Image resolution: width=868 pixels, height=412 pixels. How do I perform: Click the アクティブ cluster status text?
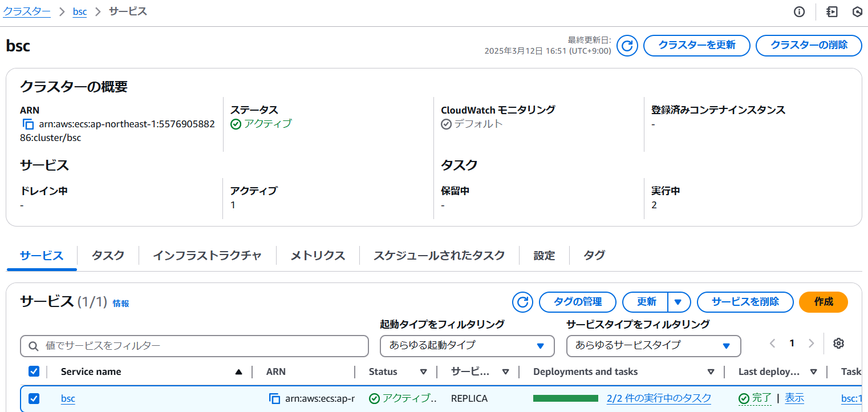[267, 124]
